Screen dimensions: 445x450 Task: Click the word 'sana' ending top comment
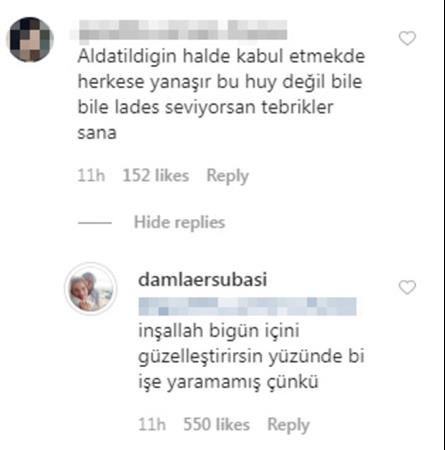pos(97,133)
